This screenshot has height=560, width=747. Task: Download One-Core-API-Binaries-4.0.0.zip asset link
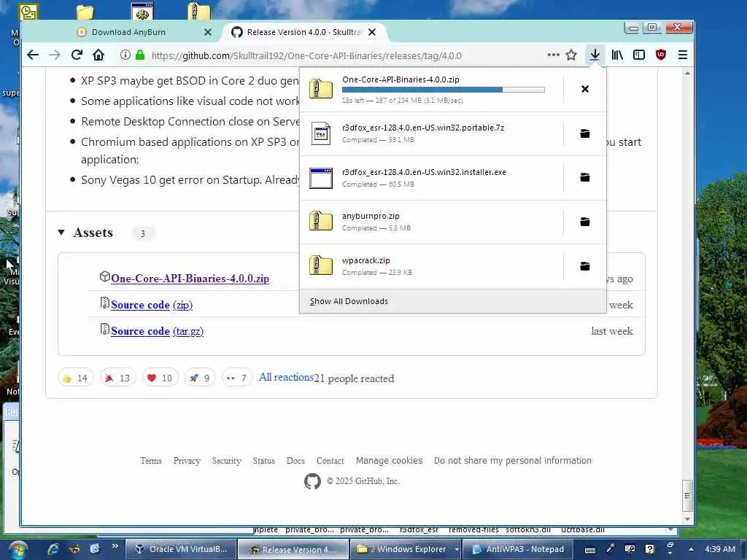pos(190,279)
